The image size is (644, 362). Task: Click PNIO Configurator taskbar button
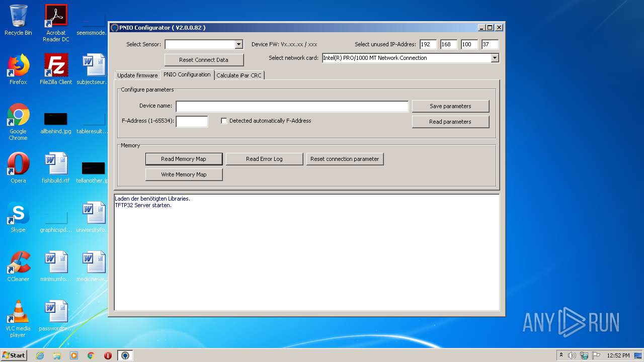(x=125, y=355)
